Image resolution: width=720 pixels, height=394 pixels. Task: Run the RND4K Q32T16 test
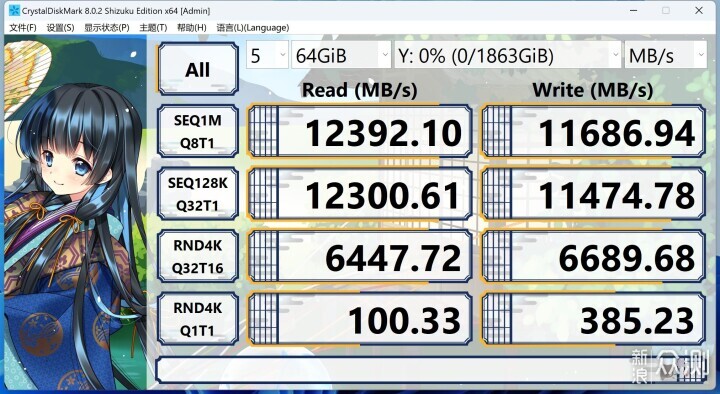coord(198,256)
